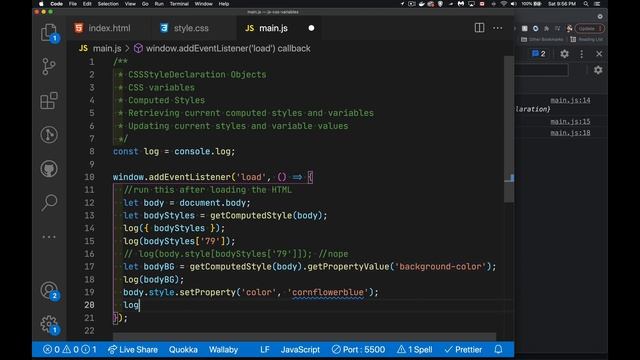Open the Code application menu

pyautogui.click(x=56, y=4)
